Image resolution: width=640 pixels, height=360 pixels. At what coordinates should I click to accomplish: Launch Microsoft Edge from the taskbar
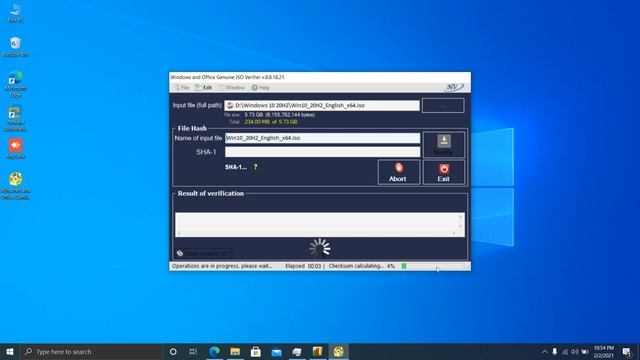[215, 351]
